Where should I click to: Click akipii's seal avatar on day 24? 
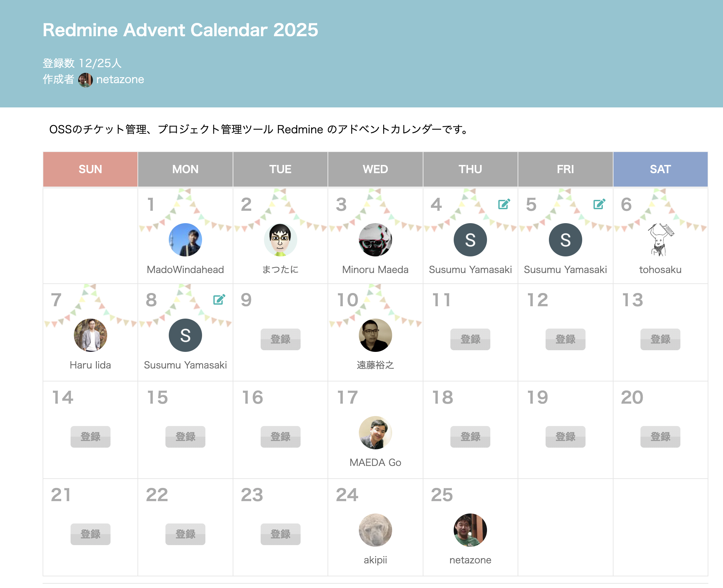(x=375, y=530)
